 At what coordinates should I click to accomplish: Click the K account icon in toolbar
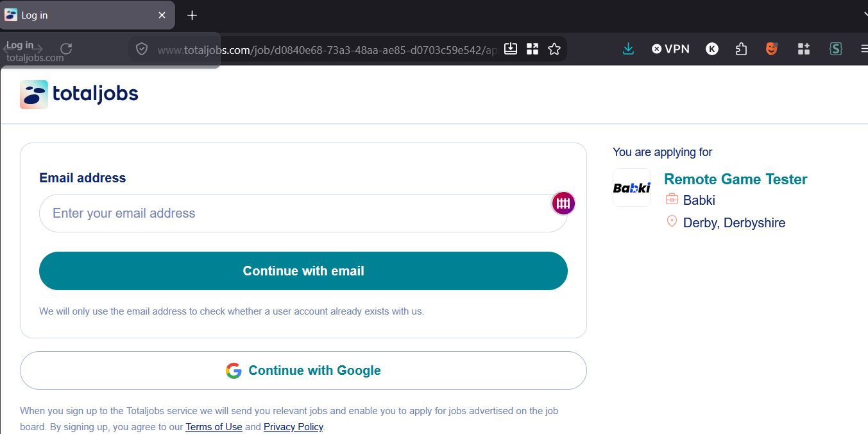coord(712,49)
